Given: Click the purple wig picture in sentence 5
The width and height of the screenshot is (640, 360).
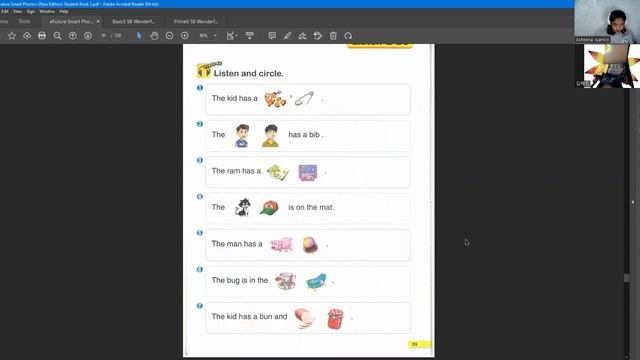Looking at the screenshot, I should coord(311,245).
